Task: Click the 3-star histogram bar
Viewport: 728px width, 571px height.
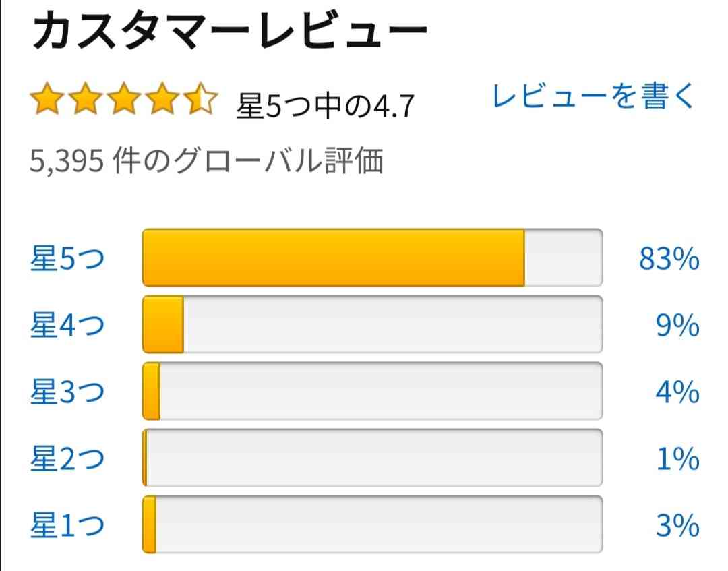Action: coord(372,392)
